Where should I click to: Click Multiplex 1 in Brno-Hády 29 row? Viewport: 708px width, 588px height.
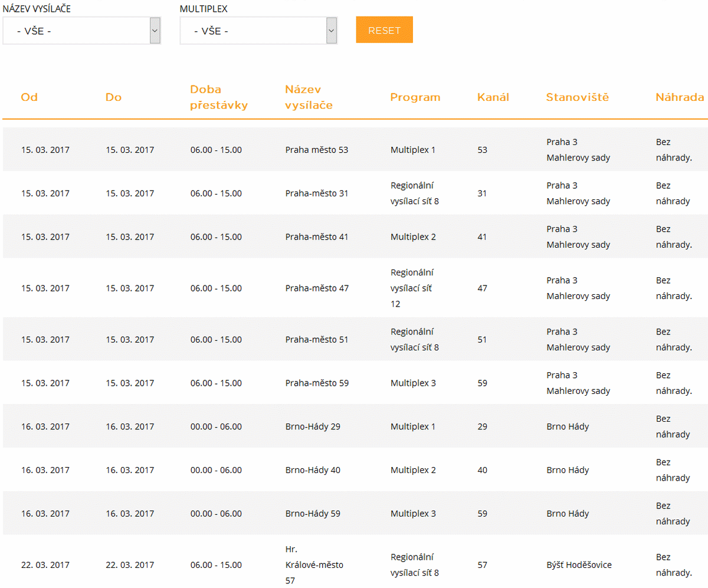coord(413,426)
